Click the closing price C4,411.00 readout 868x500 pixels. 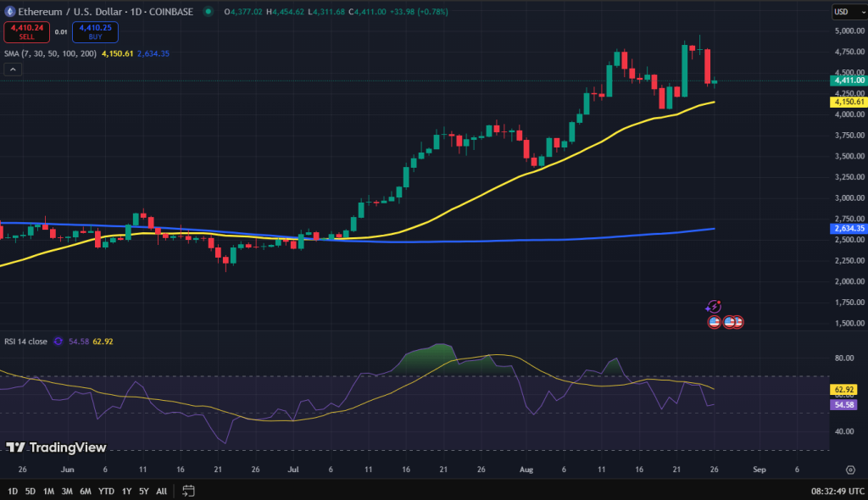pyautogui.click(x=367, y=12)
